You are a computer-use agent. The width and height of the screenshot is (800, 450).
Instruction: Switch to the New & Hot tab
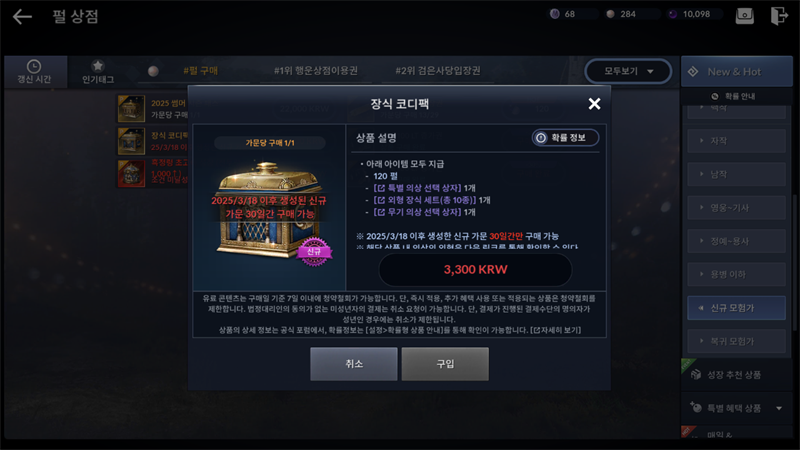(737, 71)
